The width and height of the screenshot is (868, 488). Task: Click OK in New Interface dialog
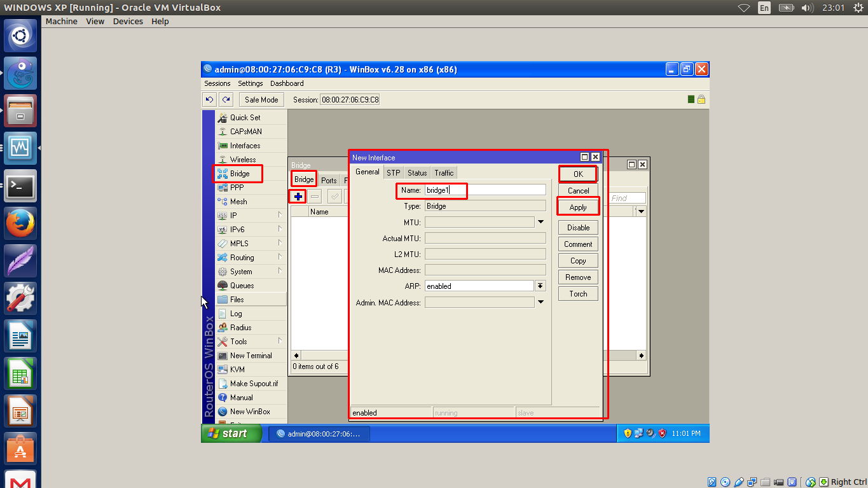[578, 174]
